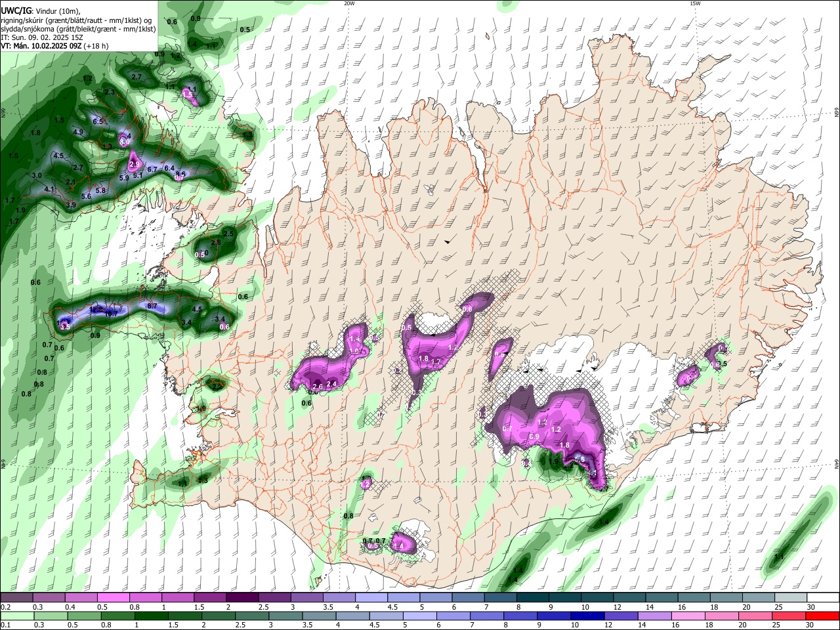The image size is (840, 630).
Task: Click the '8.7' precipitation value on the map
Action: (152, 306)
